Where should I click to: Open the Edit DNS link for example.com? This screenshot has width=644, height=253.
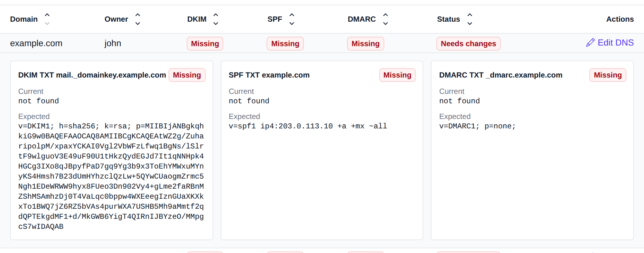pos(610,43)
